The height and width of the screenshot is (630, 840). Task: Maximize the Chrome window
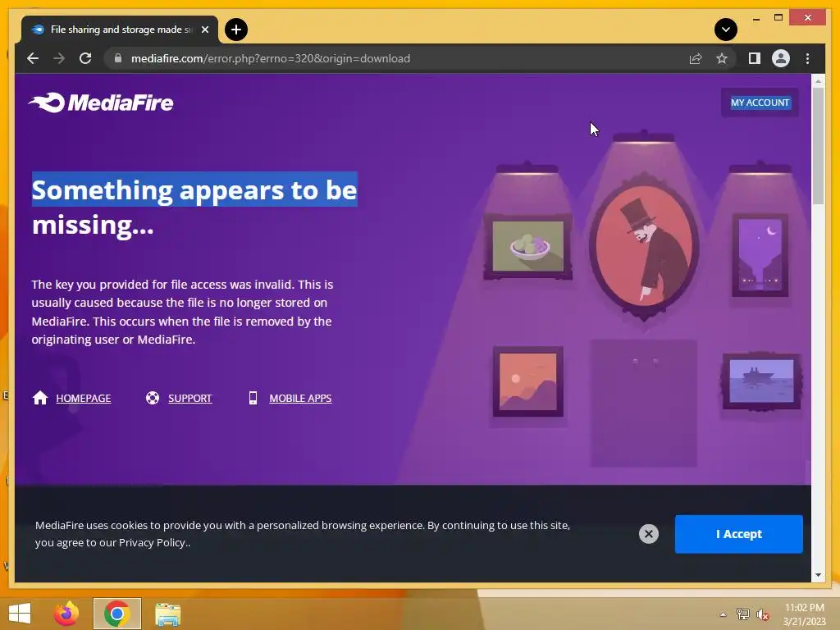pos(778,18)
